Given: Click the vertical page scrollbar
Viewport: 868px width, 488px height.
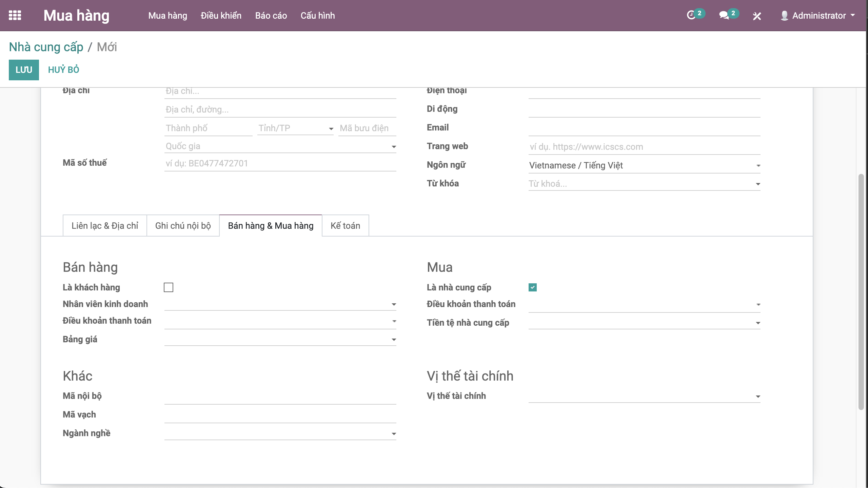Looking at the screenshot, I should (x=861, y=291).
